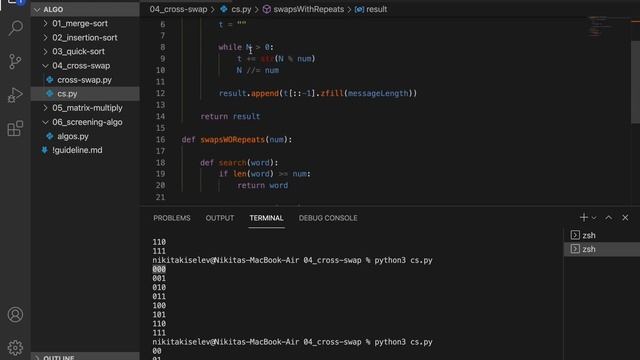Click the editor minimap code preview
Viewport: 640px width, 360px height.
pyautogui.click(x=600, y=27)
